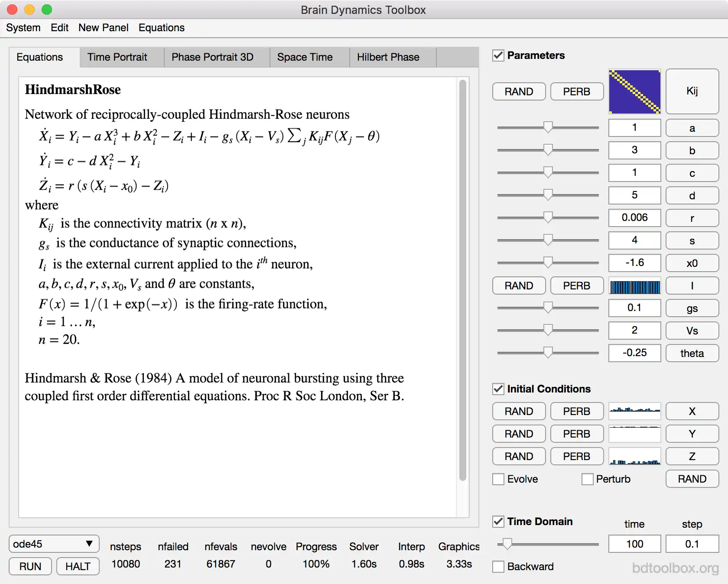
Task: Click the theta value field showing -0.25
Action: (x=634, y=353)
